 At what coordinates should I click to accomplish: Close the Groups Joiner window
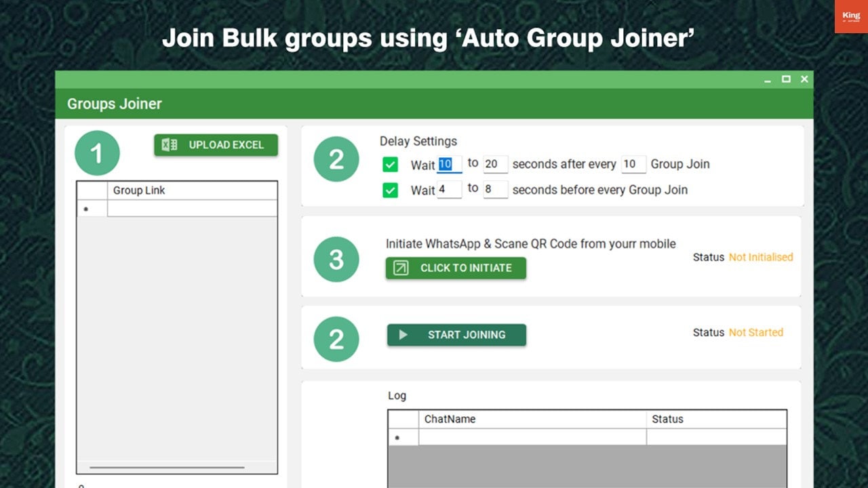pyautogui.click(x=804, y=79)
